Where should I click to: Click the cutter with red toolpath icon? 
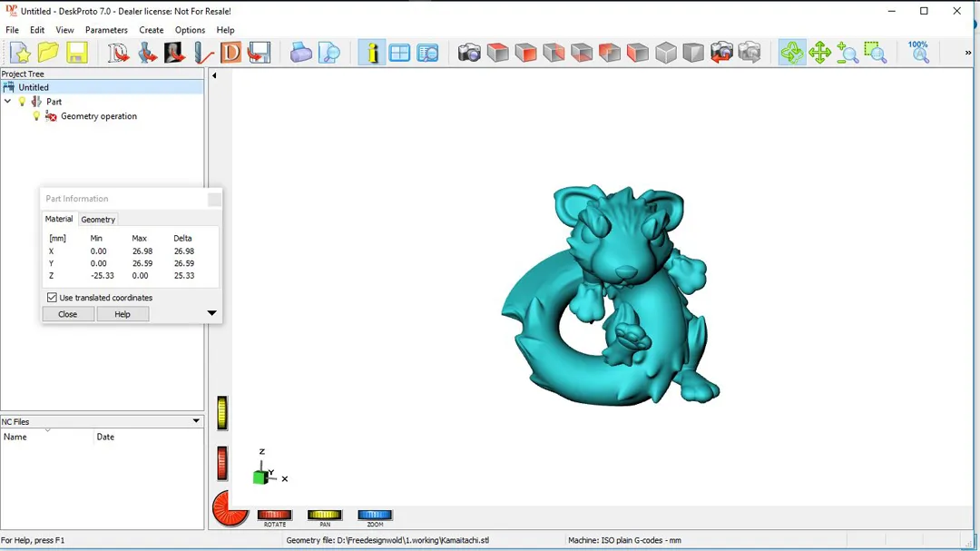203,54
